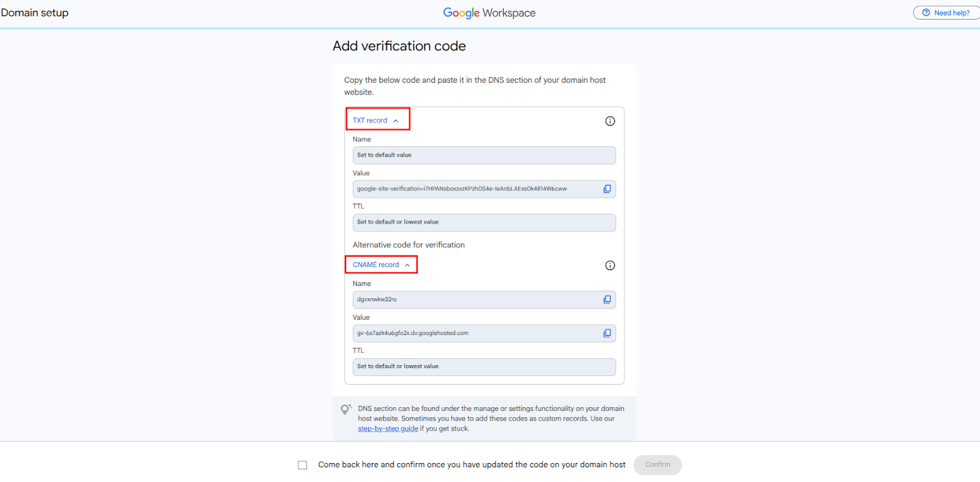The image size is (980, 482).
Task: Click the lightbulb tip icon
Action: click(x=345, y=409)
